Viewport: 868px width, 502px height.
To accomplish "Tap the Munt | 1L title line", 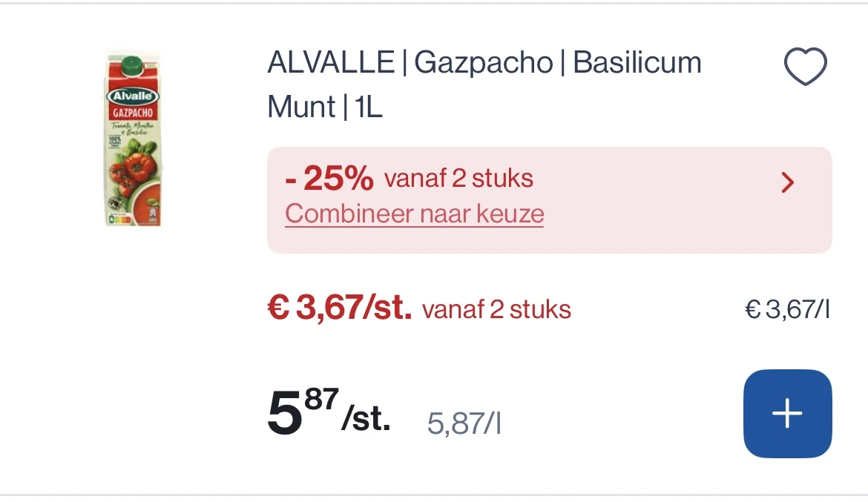I will click(x=325, y=107).
